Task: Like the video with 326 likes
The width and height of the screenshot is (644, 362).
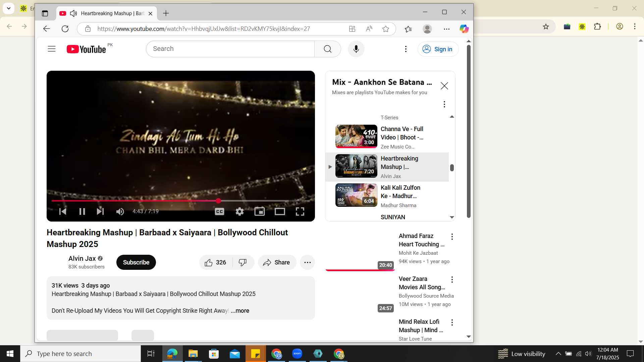Action: pos(216,262)
